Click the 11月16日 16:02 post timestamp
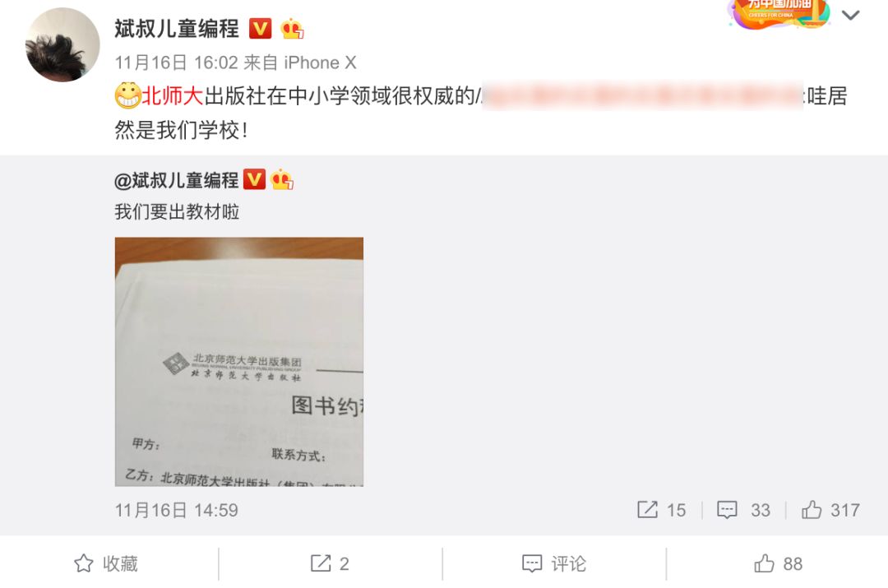 coord(176,63)
